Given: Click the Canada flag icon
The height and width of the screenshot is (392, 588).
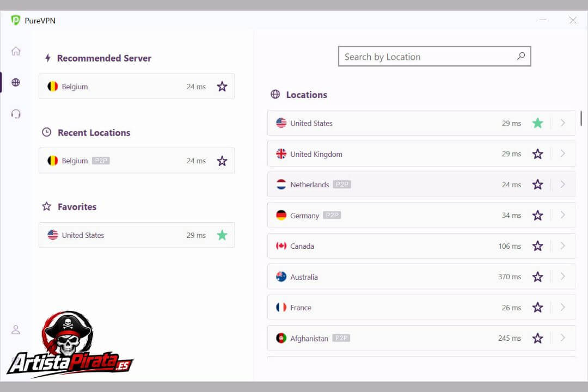Looking at the screenshot, I should click(281, 246).
